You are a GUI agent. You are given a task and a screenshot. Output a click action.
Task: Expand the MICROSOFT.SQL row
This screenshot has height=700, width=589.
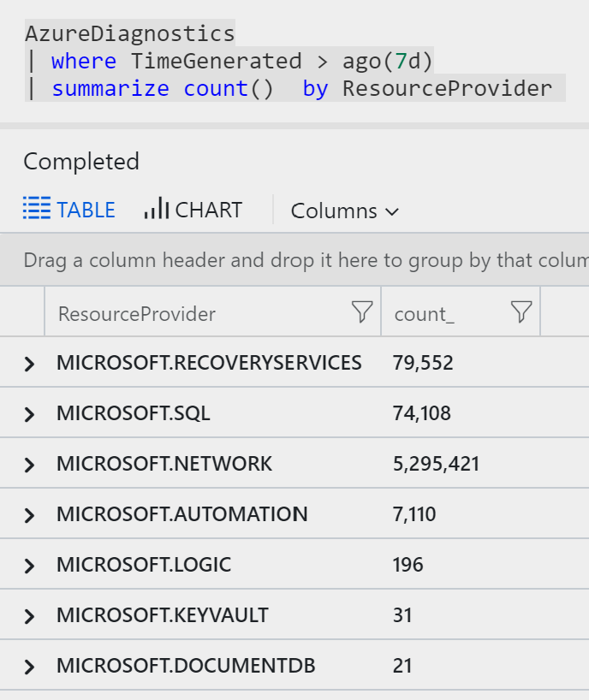(x=29, y=414)
